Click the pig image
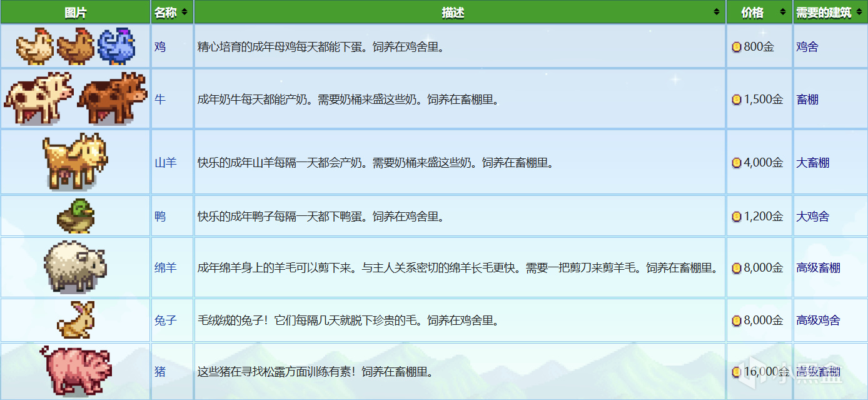This screenshot has width=868, height=400. pos(76,371)
